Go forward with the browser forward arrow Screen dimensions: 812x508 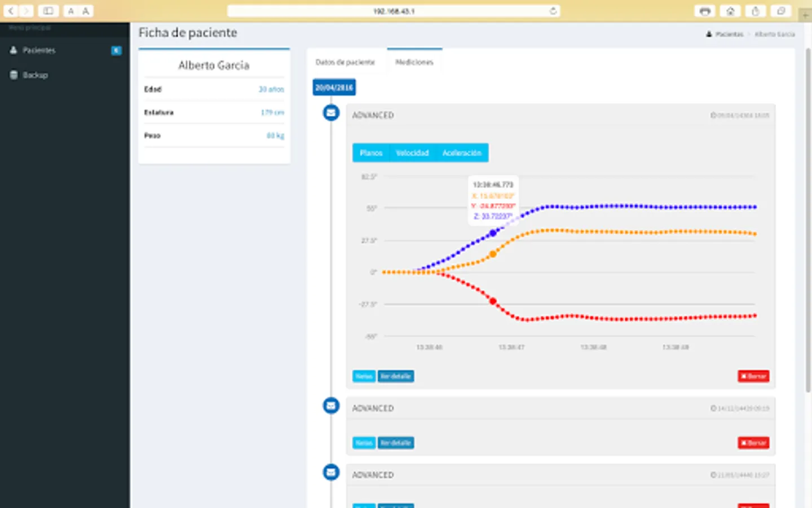(27, 11)
